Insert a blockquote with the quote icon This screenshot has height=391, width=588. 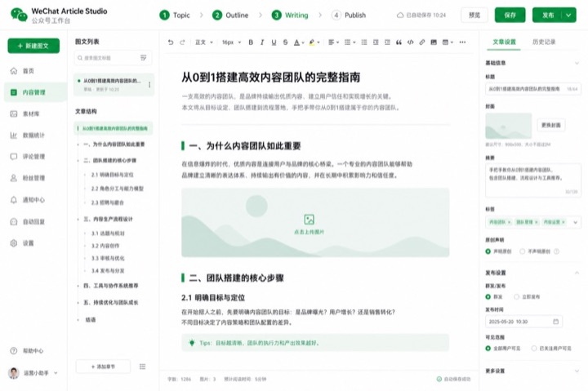399,42
